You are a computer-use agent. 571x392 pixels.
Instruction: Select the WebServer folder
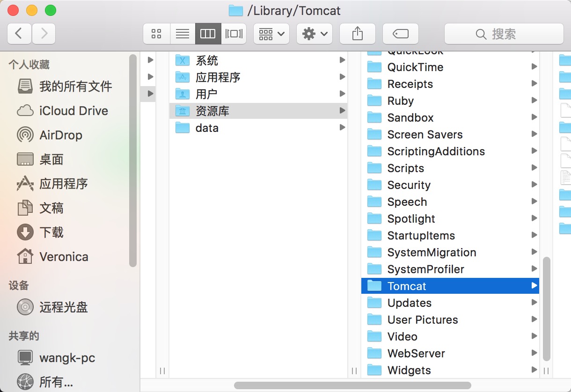point(450,353)
